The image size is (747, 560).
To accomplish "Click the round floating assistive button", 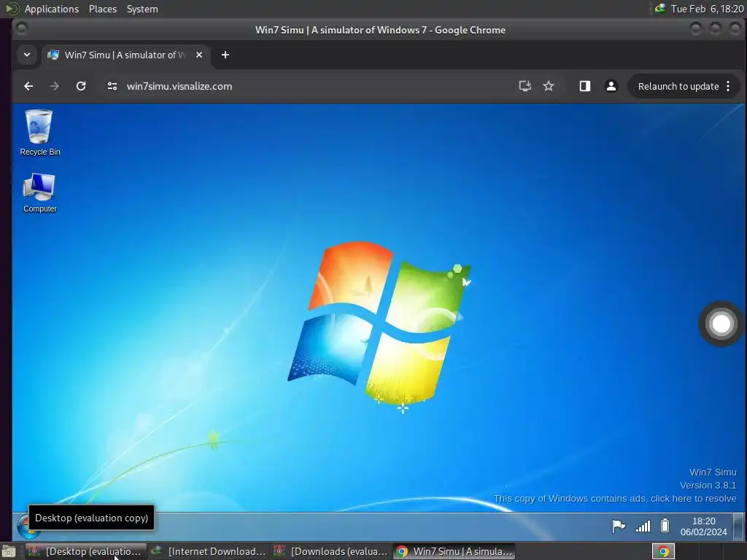I will click(721, 324).
